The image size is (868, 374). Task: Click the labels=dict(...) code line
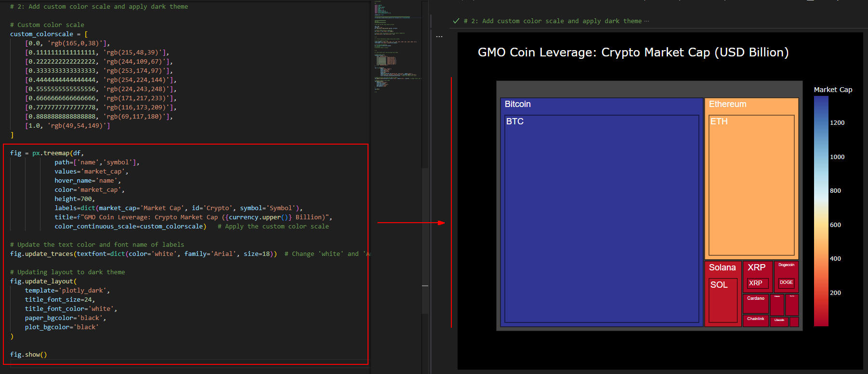[x=179, y=208]
